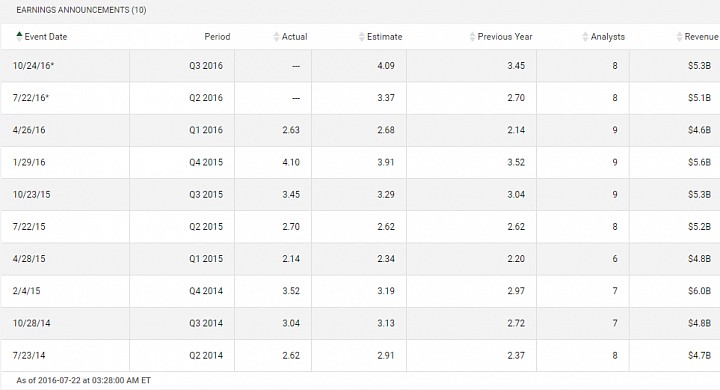Click the 10/23/15 event date cell

click(x=31, y=194)
